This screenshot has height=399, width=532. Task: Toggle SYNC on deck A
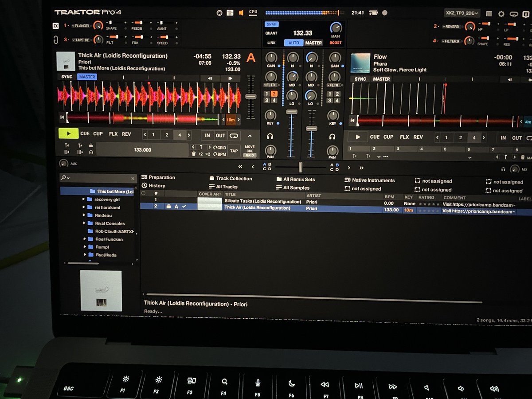click(x=67, y=77)
